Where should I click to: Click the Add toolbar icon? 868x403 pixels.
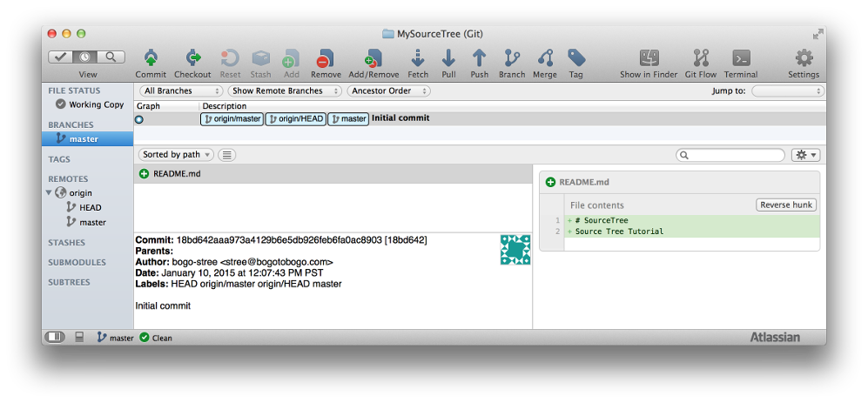(291, 58)
